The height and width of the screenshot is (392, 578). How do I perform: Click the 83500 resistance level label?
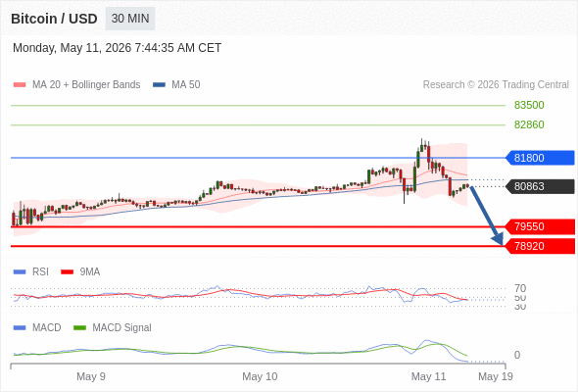point(529,105)
